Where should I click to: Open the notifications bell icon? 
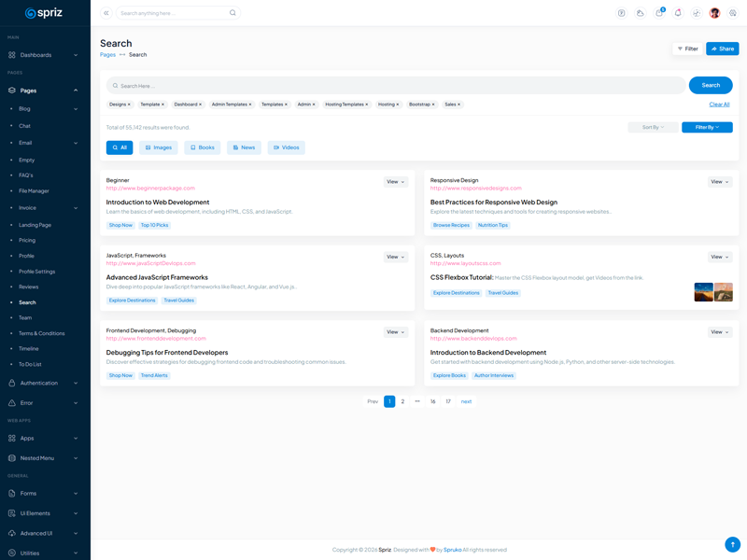[x=678, y=13]
